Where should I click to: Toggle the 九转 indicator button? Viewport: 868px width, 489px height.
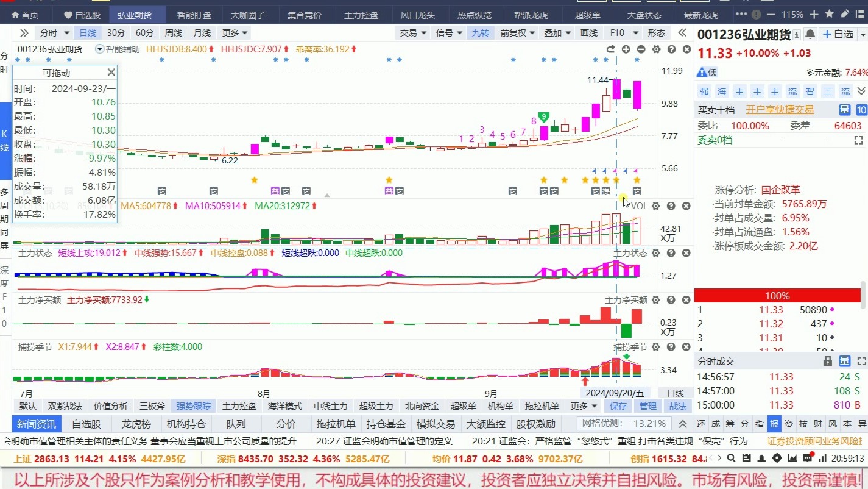point(481,33)
